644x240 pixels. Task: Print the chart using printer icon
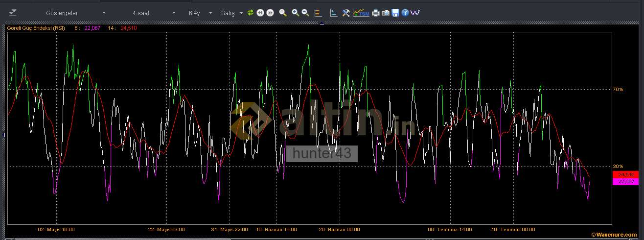click(x=375, y=13)
